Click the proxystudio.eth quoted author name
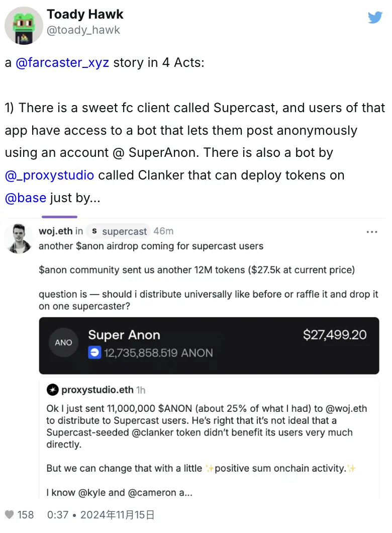 (97, 390)
